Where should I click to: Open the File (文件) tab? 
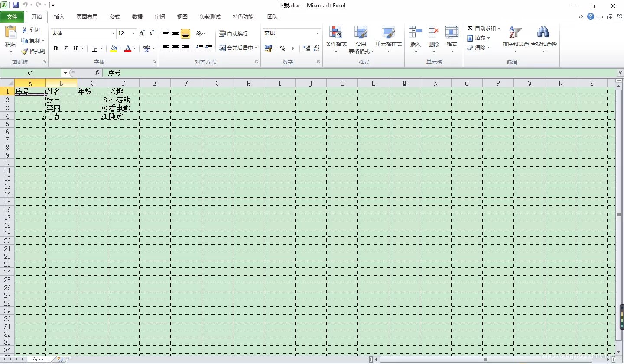click(12, 17)
